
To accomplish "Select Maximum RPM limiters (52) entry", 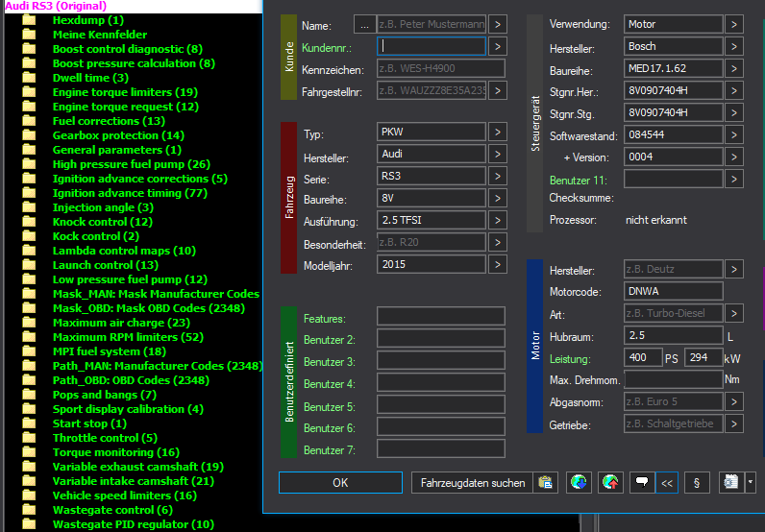I will point(128,337).
